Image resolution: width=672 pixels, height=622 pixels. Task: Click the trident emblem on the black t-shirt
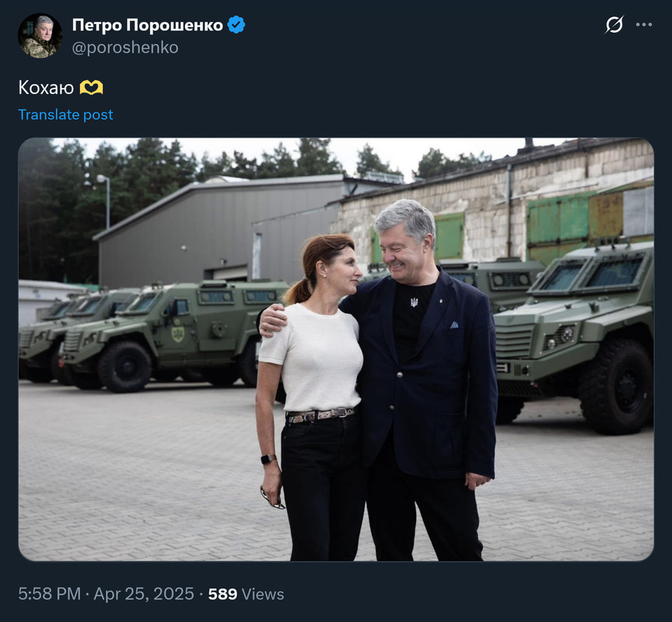click(x=414, y=303)
